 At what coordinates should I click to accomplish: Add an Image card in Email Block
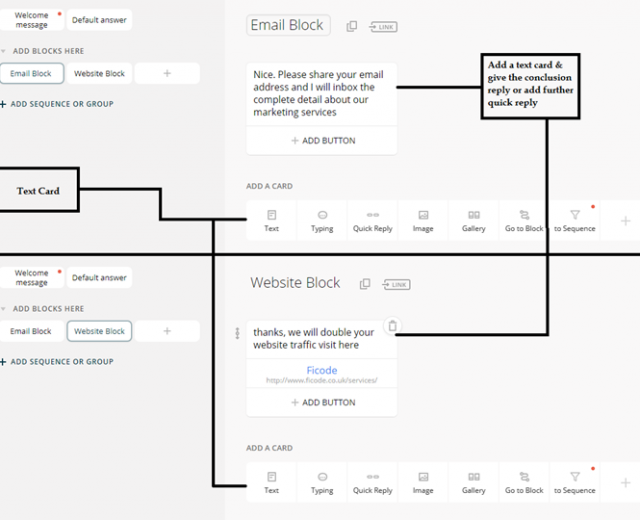point(423,220)
